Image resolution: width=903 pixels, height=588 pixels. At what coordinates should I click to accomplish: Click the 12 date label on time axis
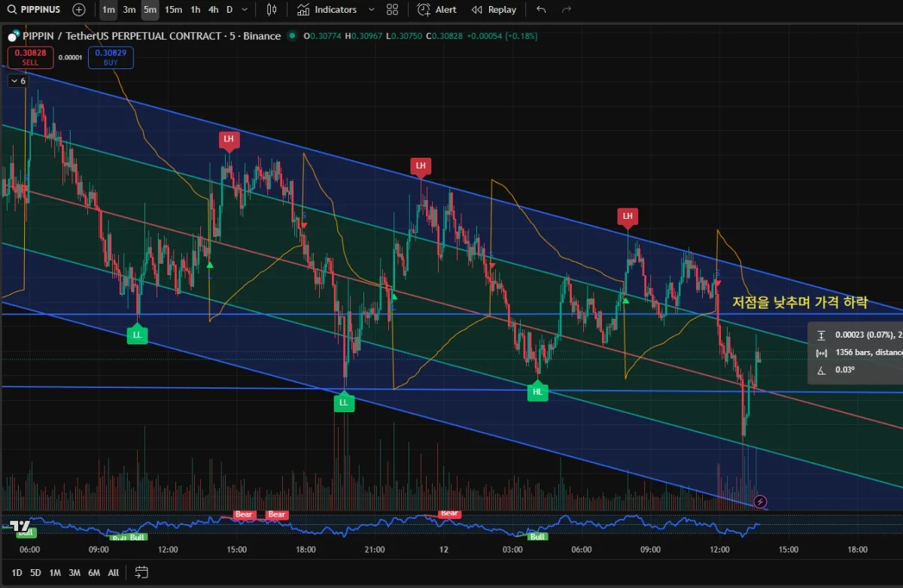tap(444, 550)
